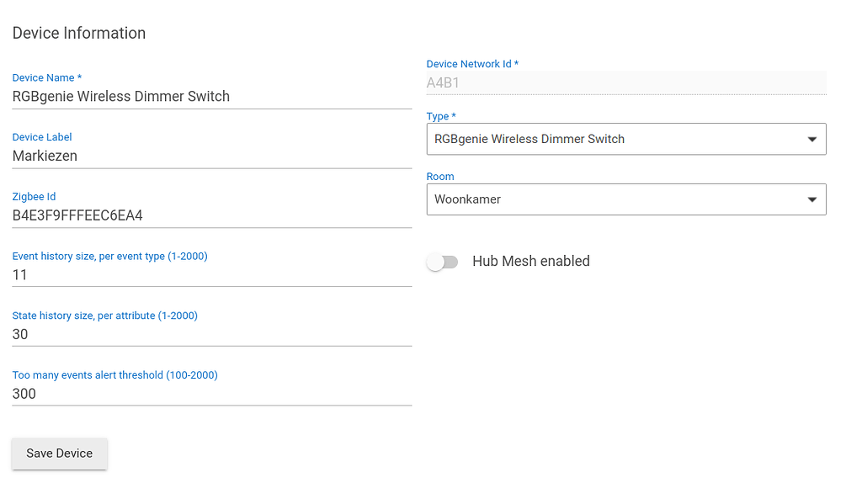Image resolution: width=862 pixels, height=504 pixels.
Task: Select the Zigbee Id text field
Action: (211, 215)
